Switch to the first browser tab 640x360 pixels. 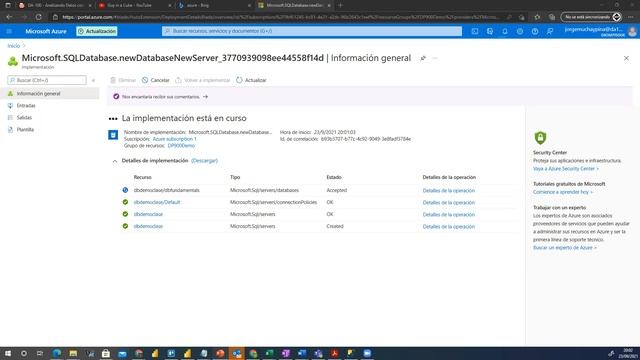[x=55, y=5]
